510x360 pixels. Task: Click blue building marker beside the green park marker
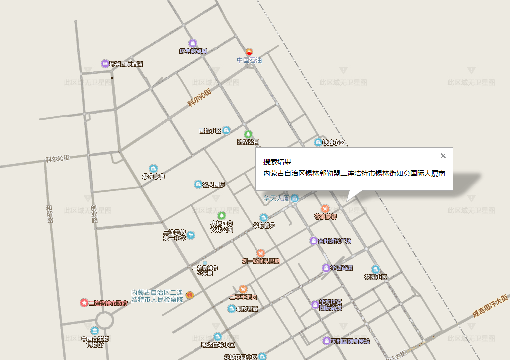[226, 130]
